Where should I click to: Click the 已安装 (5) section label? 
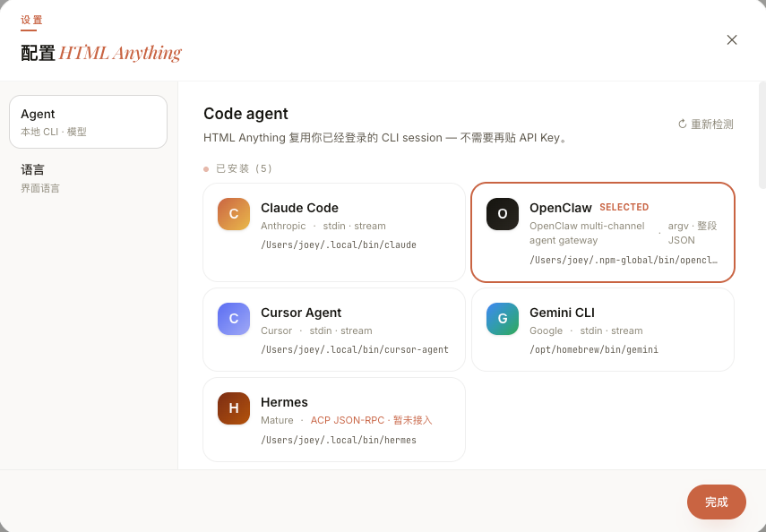tap(244, 168)
